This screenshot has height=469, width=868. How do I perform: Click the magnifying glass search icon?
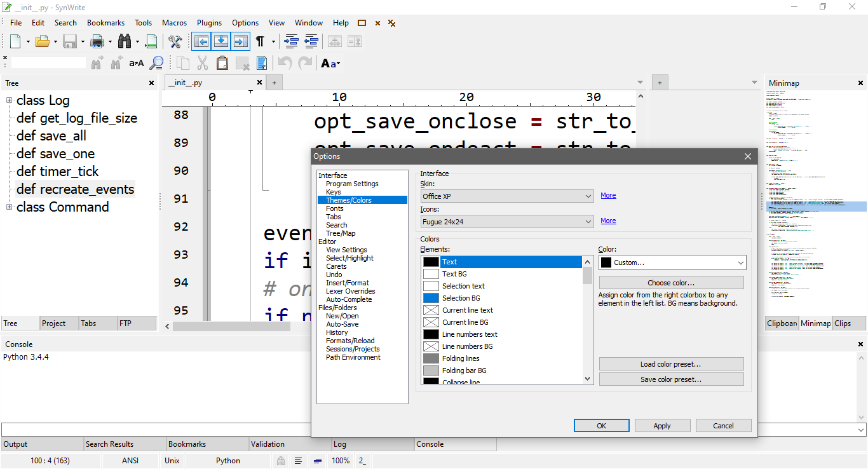pyautogui.click(x=156, y=63)
